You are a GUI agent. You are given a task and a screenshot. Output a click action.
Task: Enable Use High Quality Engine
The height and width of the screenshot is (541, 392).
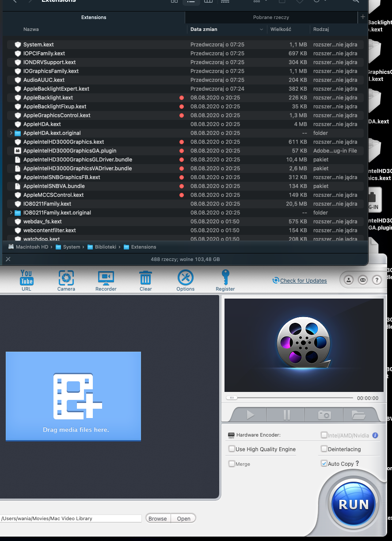pyautogui.click(x=232, y=449)
